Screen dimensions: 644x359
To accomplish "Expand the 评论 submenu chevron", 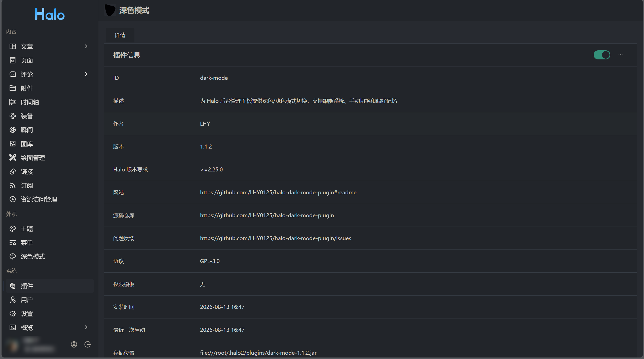I will point(86,74).
